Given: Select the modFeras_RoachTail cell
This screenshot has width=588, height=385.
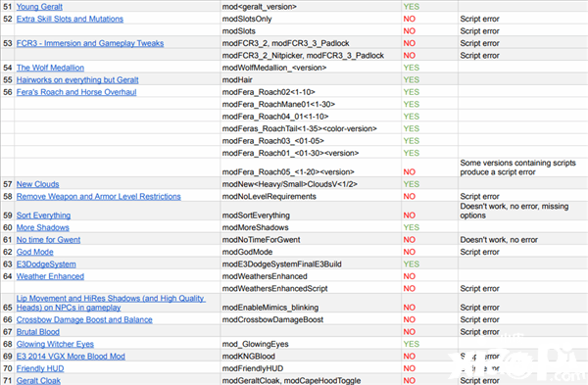Looking at the screenshot, I should tap(311, 128).
